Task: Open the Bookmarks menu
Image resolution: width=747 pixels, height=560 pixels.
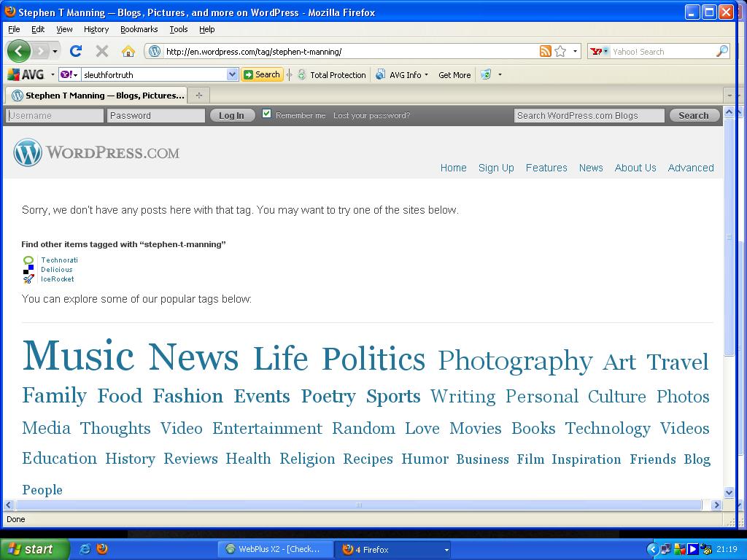Action: (x=139, y=29)
